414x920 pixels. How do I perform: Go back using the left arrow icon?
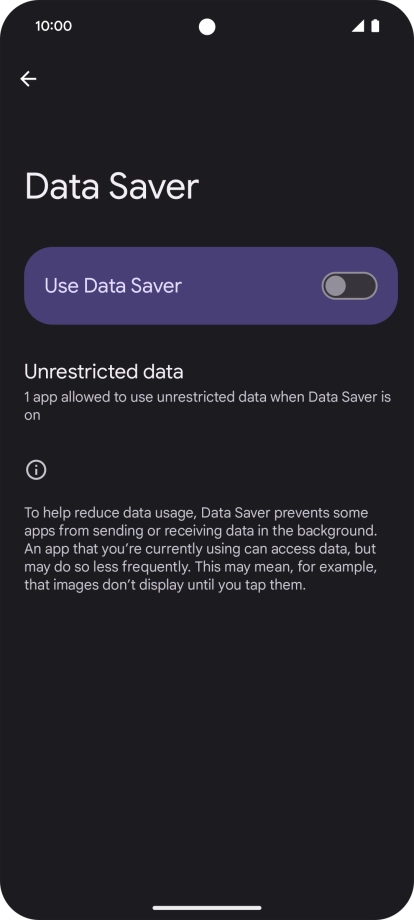coord(28,79)
